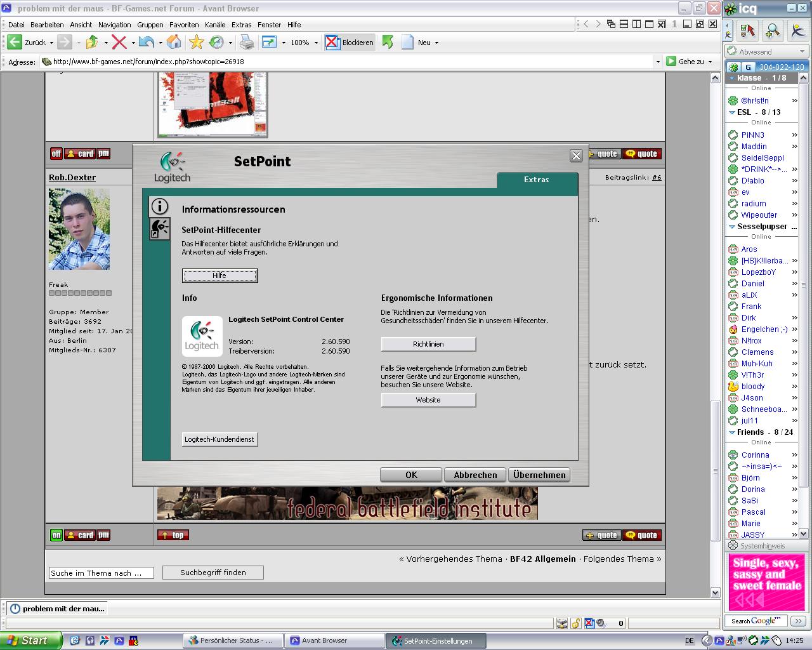Open the home page house icon
This screenshot has height=650, width=812.
click(174, 43)
